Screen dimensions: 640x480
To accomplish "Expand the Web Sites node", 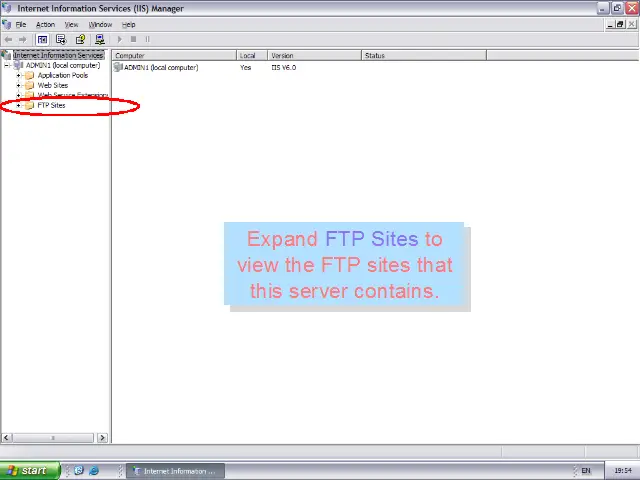I will tap(18, 85).
